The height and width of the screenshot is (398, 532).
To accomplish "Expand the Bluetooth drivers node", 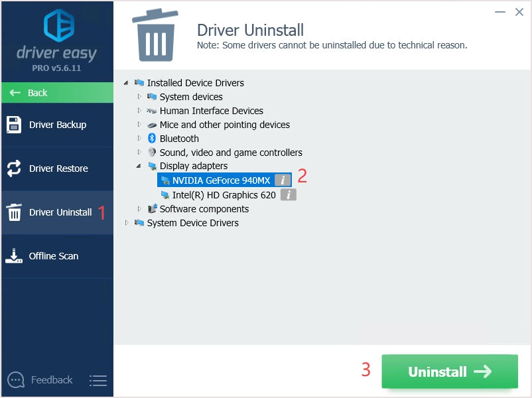I will point(139,139).
